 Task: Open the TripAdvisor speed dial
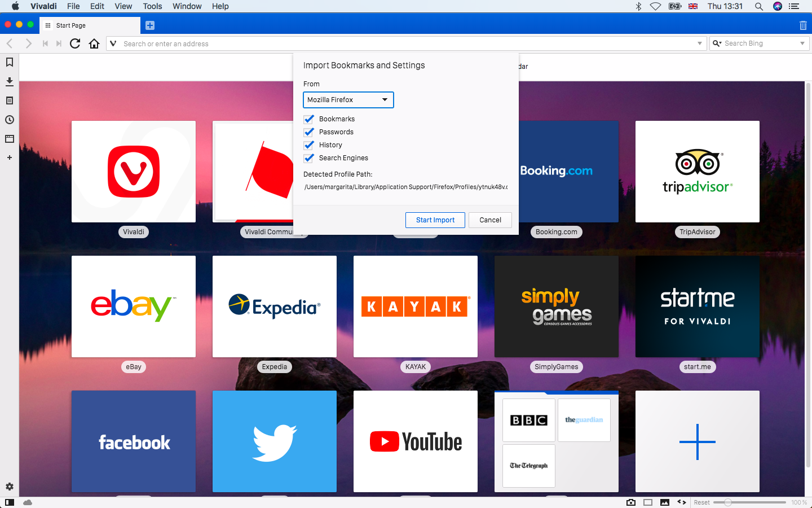pos(698,172)
